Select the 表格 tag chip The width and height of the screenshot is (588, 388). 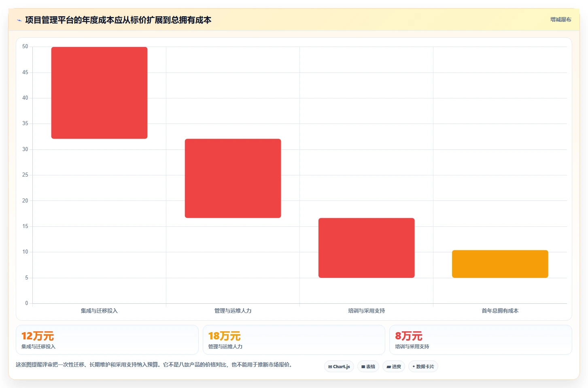coord(368,367)
